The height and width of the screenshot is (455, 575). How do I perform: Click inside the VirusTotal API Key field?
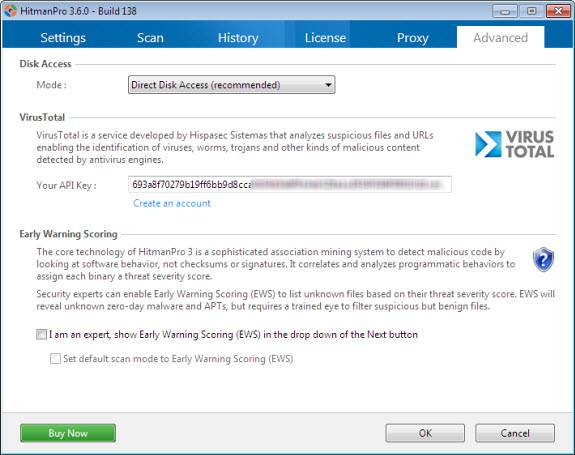coord(290,184)
